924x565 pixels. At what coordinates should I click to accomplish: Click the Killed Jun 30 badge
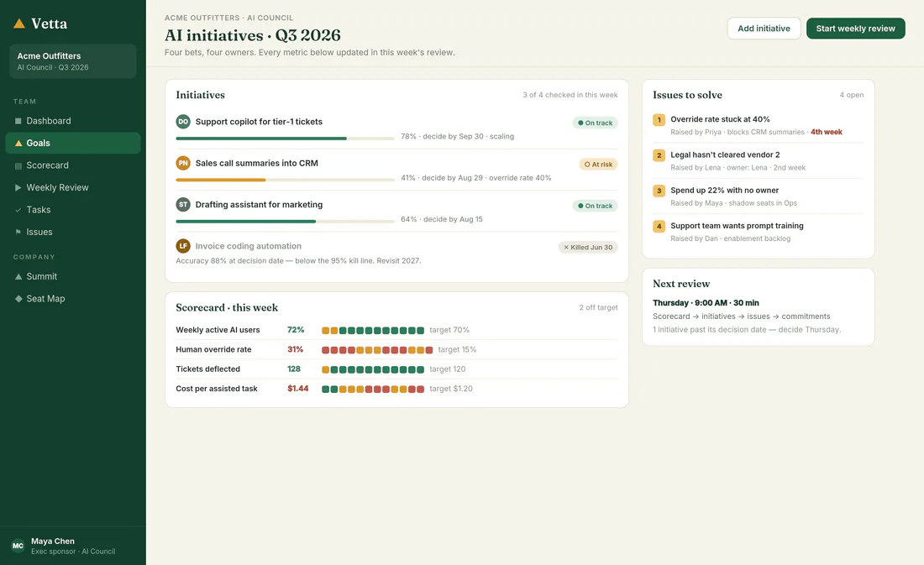pos(588,248)
